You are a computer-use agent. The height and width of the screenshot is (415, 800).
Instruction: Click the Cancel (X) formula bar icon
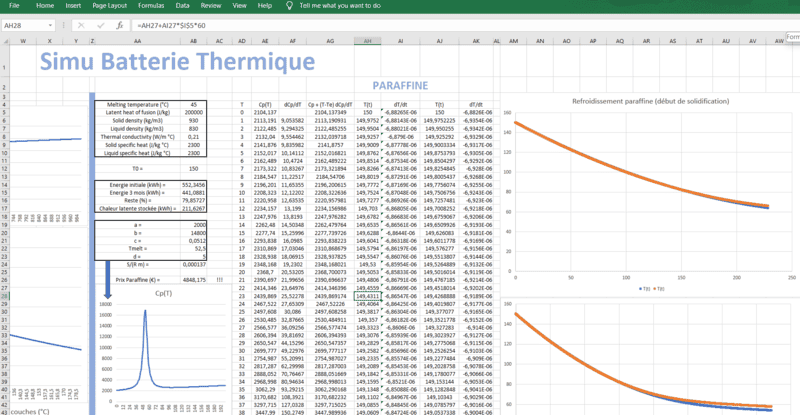[81, 25]
